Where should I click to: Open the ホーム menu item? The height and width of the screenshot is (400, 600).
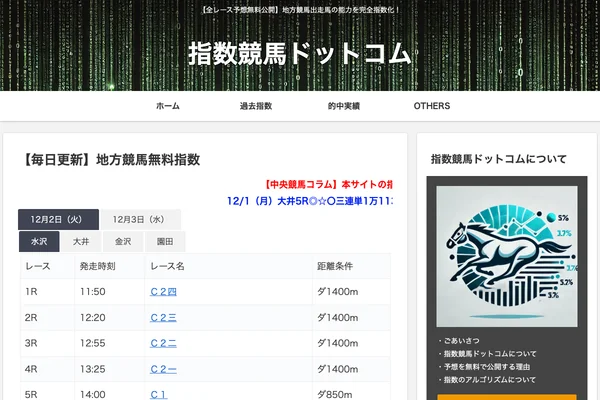point(168,106)
